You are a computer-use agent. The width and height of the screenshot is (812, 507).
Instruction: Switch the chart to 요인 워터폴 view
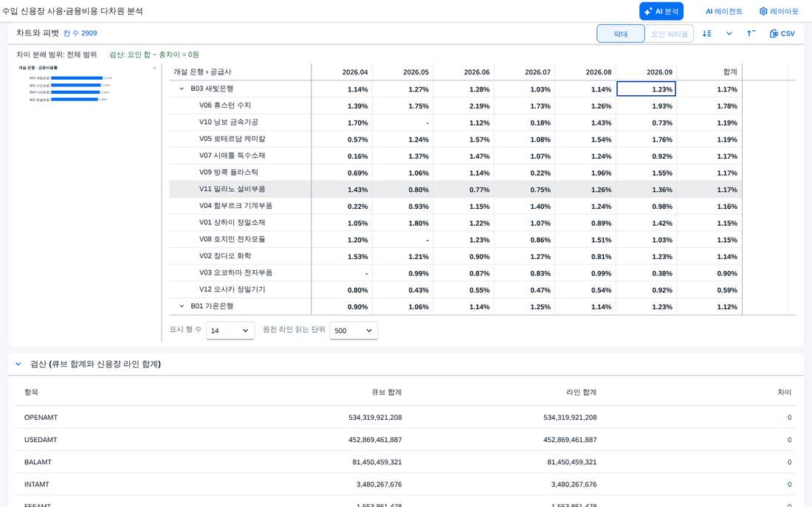coord(669,34)
